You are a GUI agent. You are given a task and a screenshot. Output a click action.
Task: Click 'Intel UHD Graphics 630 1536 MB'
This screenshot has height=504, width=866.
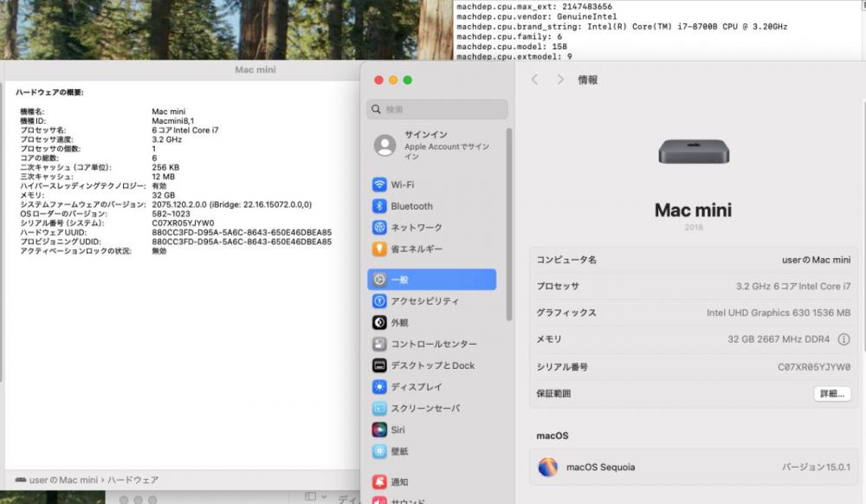pos(779,313)
